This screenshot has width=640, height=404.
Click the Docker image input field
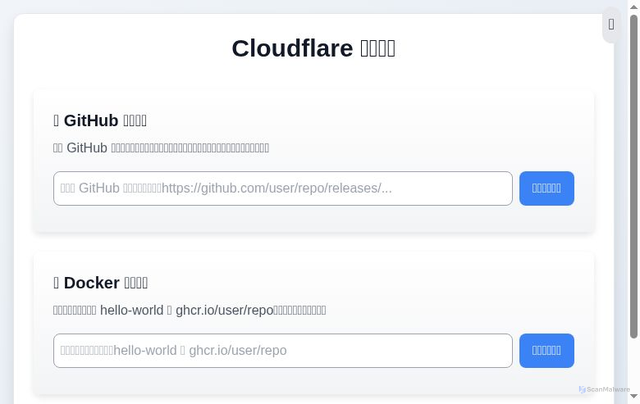pos(282,351)
